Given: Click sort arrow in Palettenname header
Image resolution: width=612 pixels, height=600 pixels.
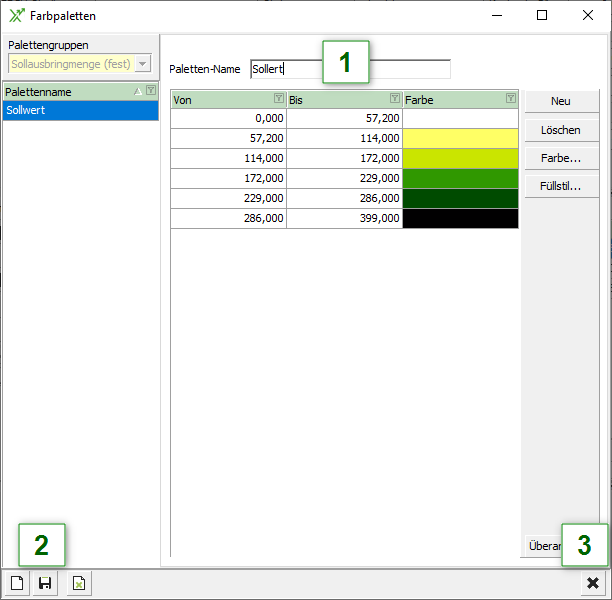Looking at the screenshot, I should (139, 91).
